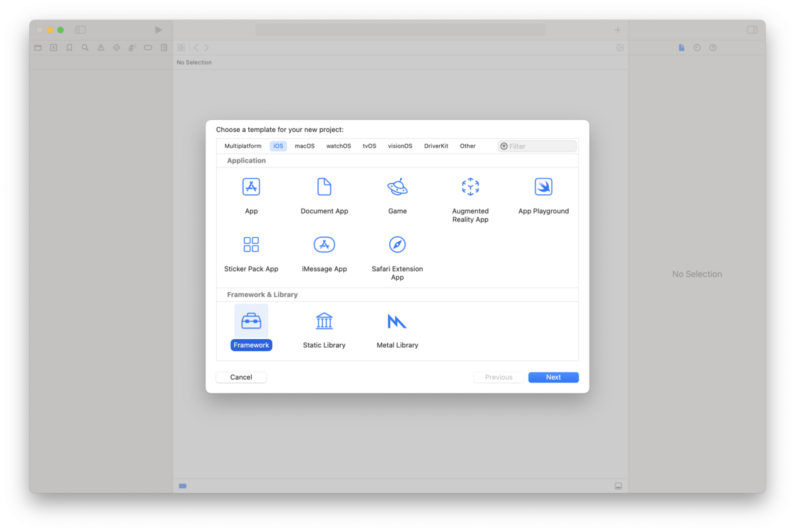
Task: Open the Project navigator folder icon
Action: coord(38,48)
